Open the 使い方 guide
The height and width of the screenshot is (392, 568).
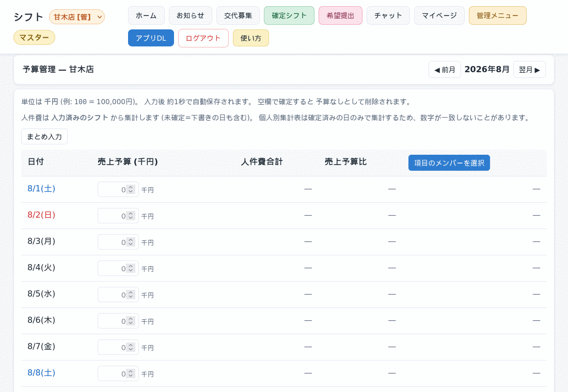coord(250,38)
